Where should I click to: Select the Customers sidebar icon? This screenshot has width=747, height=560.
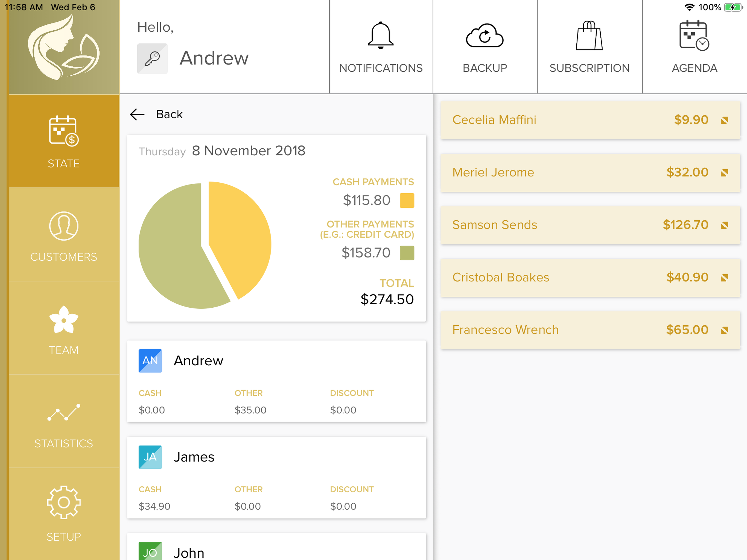(x=63, y=226)
